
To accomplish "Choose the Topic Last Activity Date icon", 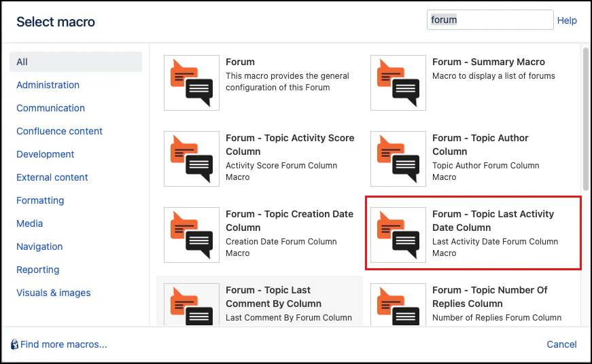I will (398, 235).
